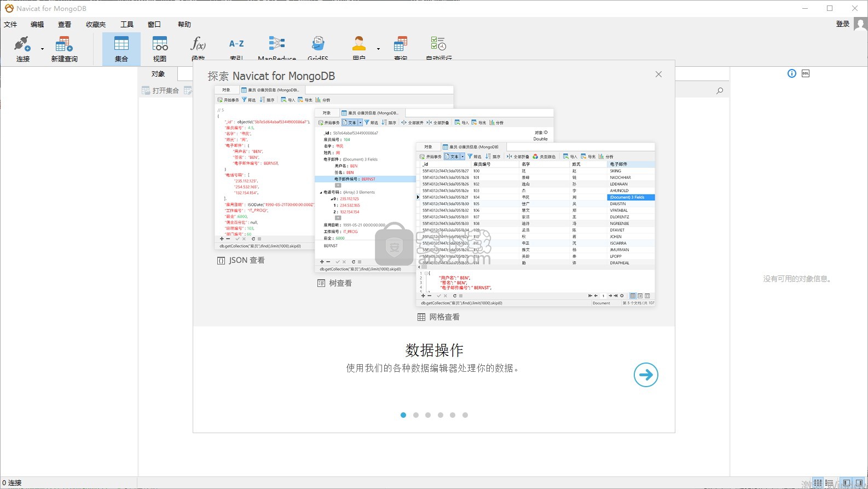Image resolution: width=868 pixels, height=489 pixels.
Task: Click the Function f(x) toolbar icon
Action: tap(198, 44)
